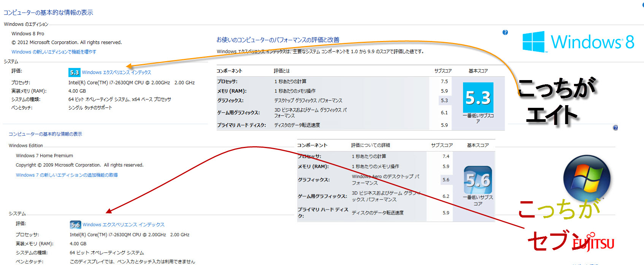Click © 2012 Microsoft Corporation copyright text
The width and height of the screenshot is (644, 265).
67,43
